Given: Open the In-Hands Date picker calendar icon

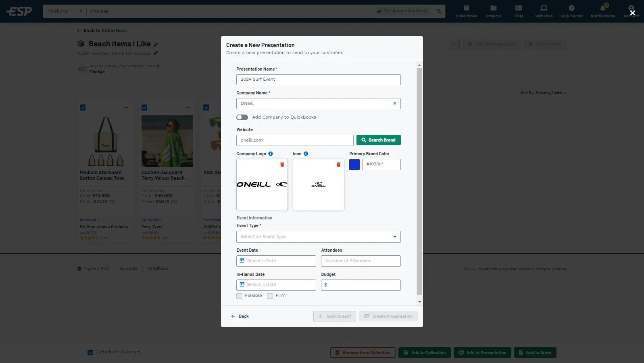Looking at the screenshot, I should (242, 284).
